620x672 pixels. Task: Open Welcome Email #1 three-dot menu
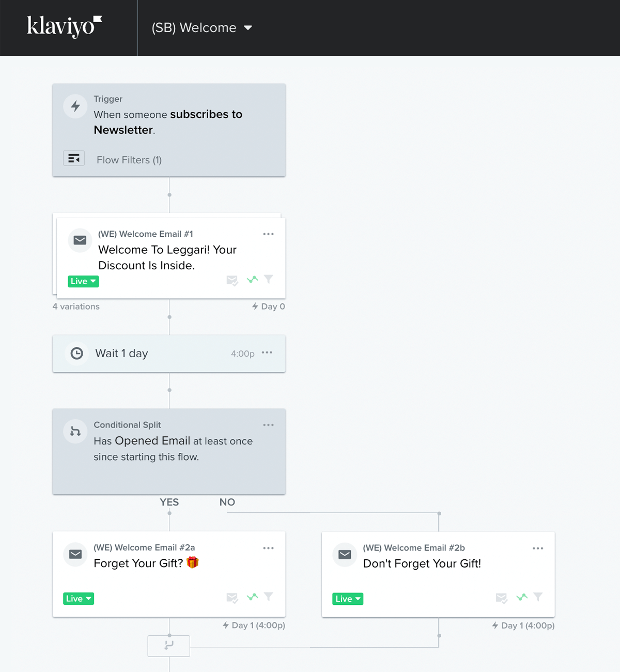[268, 234]
